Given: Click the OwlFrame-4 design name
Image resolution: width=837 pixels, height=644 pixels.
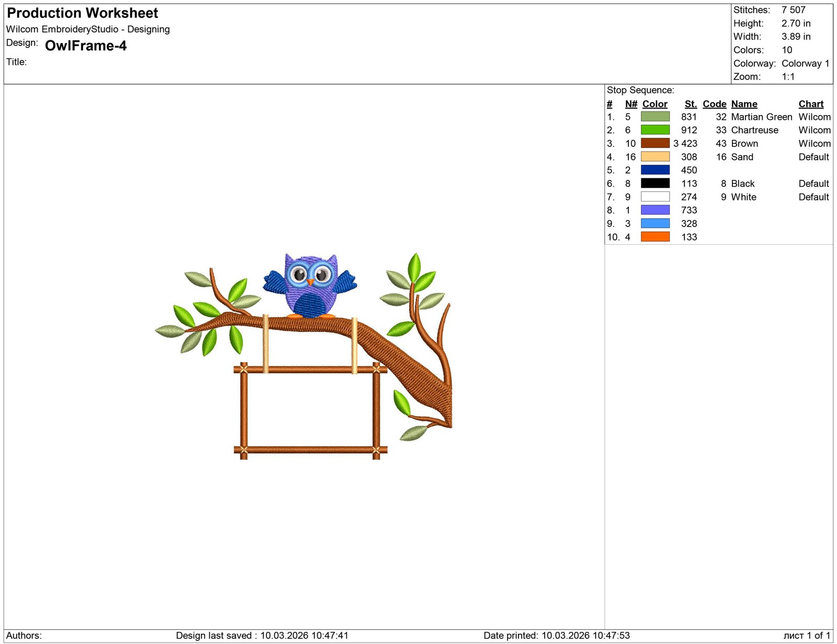Looking at the screenshot, I should (x=86, y=46).
